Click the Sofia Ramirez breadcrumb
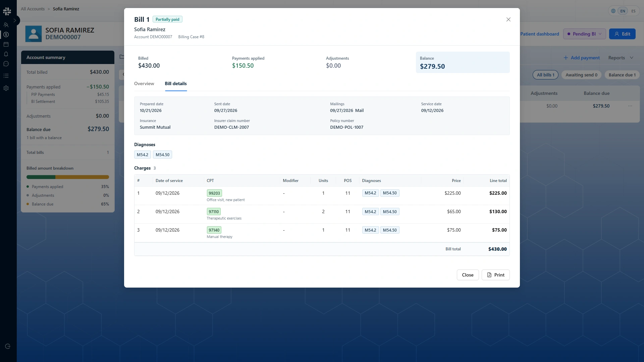Image resolution: width=644 pixels, height=362 pixels. pyautogui.click(x=66, y=9)
